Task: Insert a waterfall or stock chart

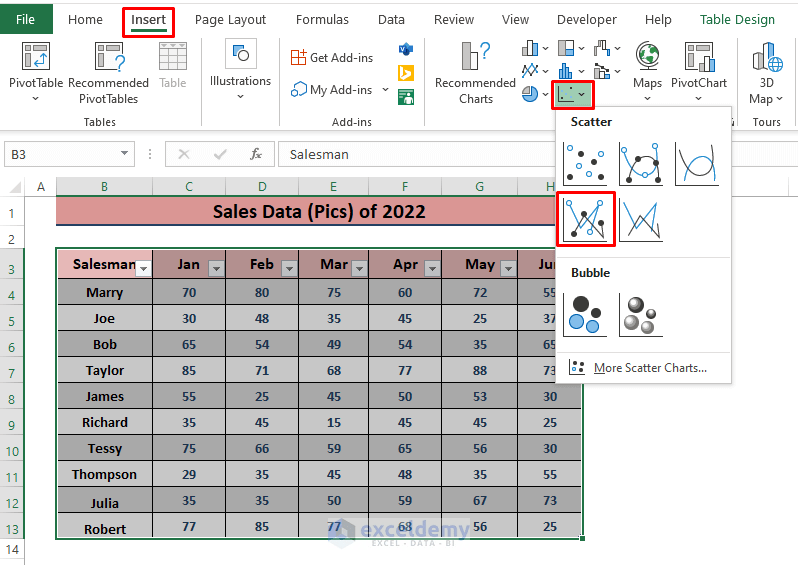Action: coord(607,48)
